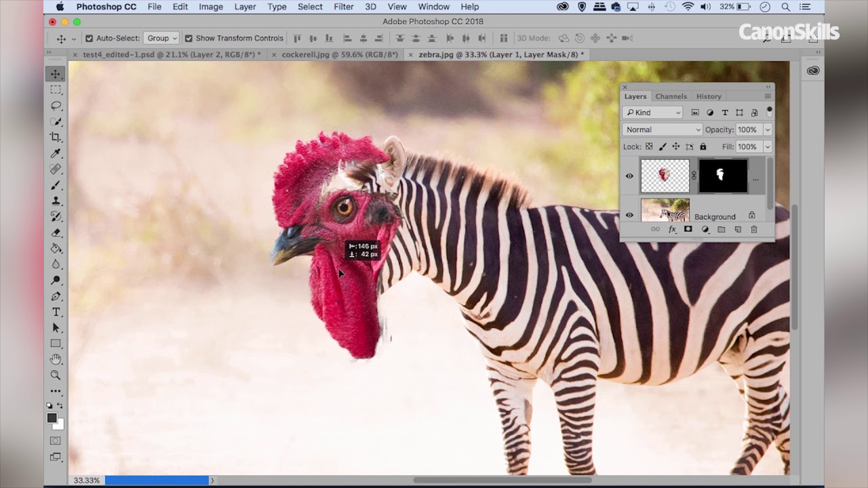Toggle the Auto-Select checkbox

pyautogui.click(x=89, y=39)
